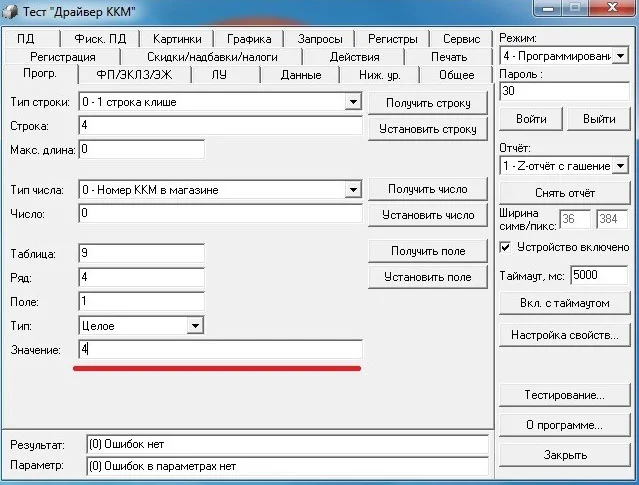This screenshot has width=639, height=485.
Task: Click the 'Получить строку' button
Action: click(x=428, y=103)
